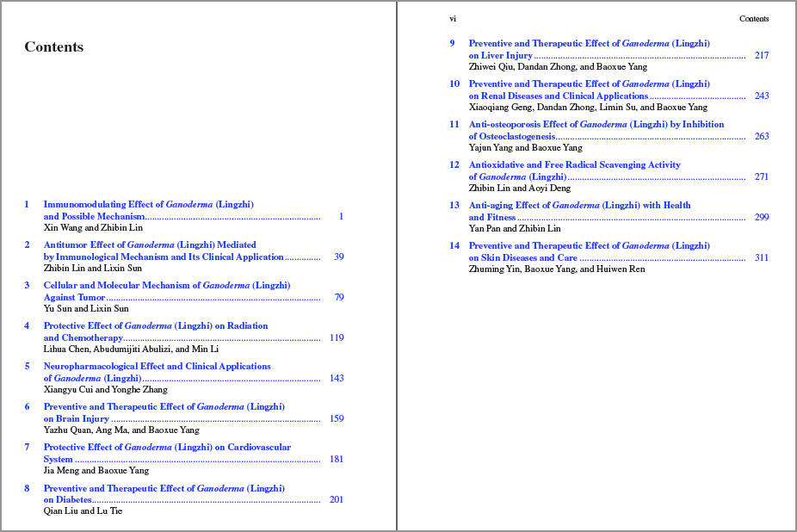Select Neuropharmacological Effect and Clinical Applications entry
This screenshot has height=532, width=797.
coord(157,367)
